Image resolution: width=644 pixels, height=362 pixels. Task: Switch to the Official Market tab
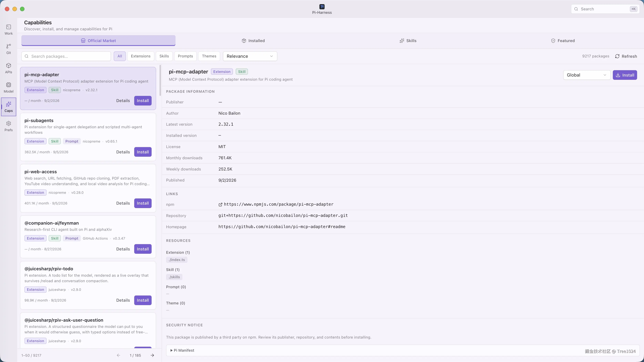tap(98, 41)
